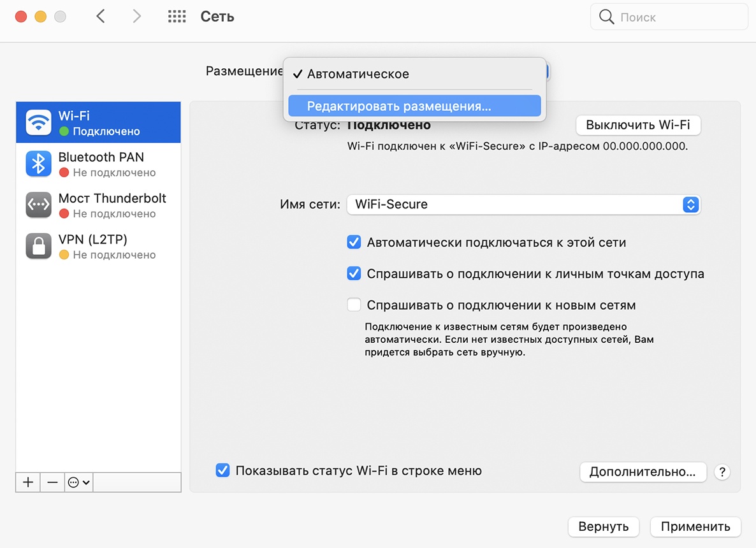Click the Bluetooth PAN icon
756x548 pixels.
pyautogui.click(x=39, y=164)
